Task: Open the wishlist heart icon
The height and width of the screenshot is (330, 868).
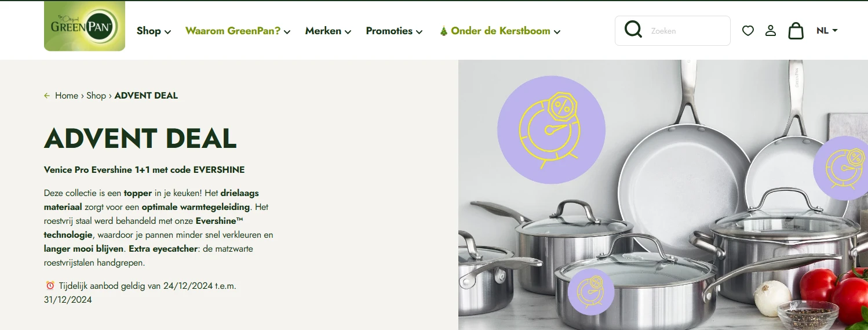Action: 748,31
